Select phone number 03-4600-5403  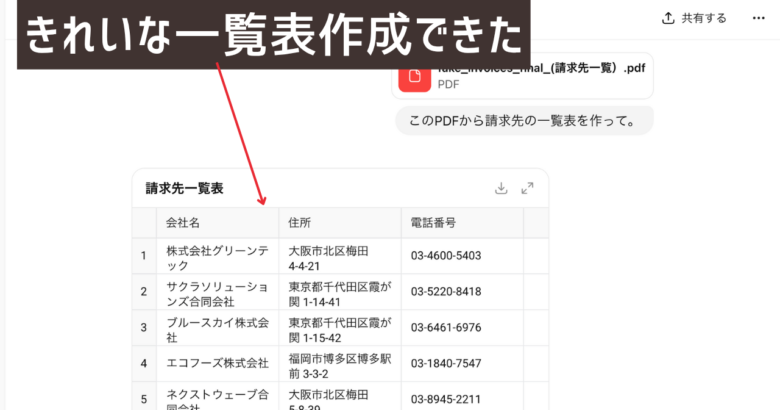coord(446,256)
